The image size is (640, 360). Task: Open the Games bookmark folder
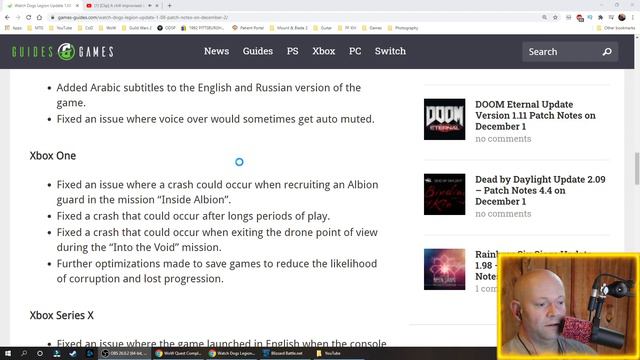372,28
